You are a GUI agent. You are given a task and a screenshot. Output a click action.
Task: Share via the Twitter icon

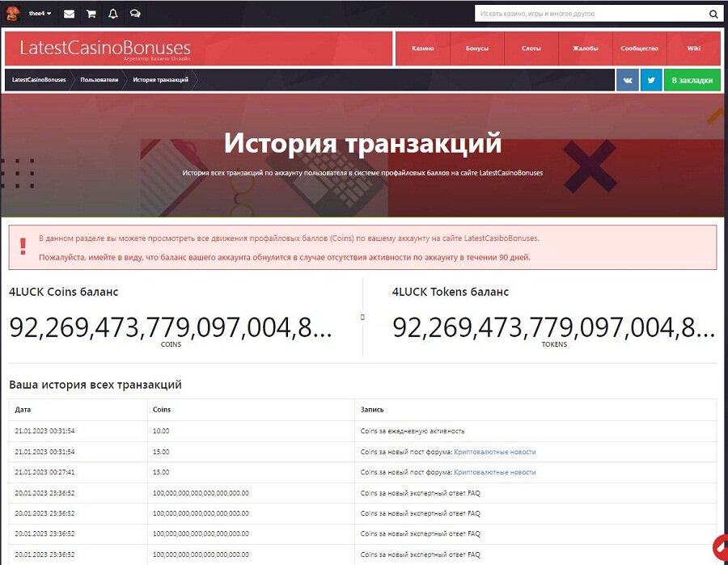click(651, 80)
